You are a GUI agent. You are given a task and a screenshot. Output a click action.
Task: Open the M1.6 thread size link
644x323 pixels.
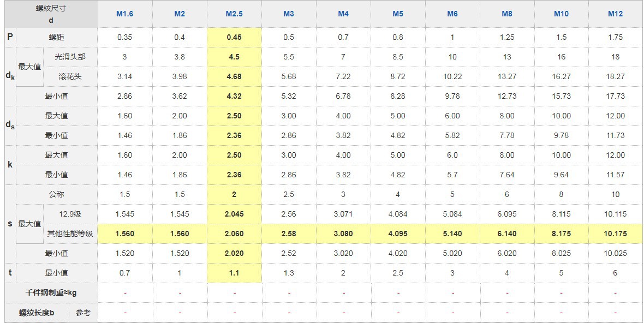[124, 14]
